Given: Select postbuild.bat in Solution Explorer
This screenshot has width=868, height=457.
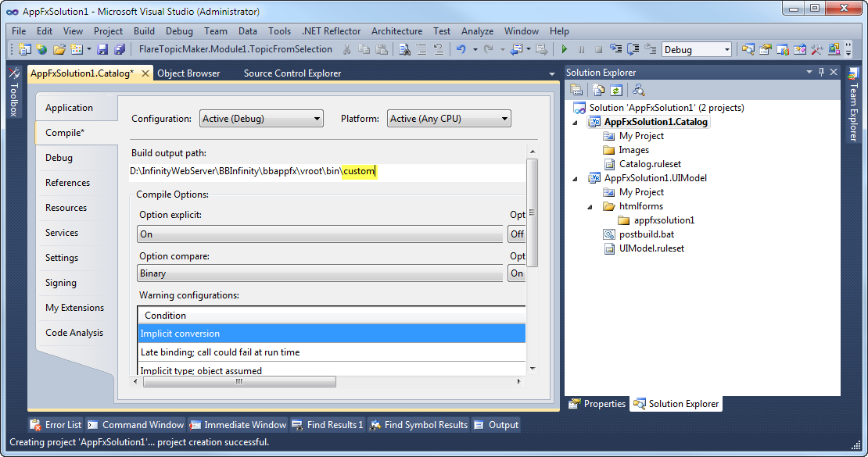Looking at the screenshot, I should 646,234.
